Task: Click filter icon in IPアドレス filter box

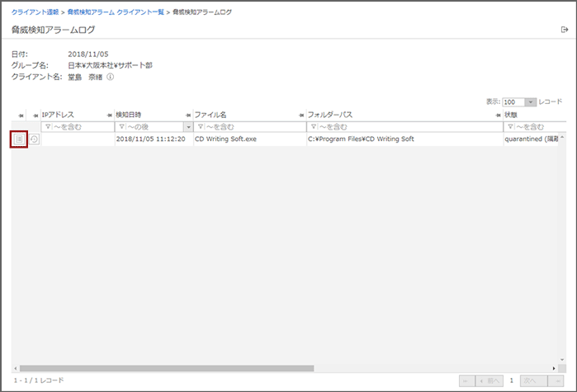Action: [x=48, y=127]
